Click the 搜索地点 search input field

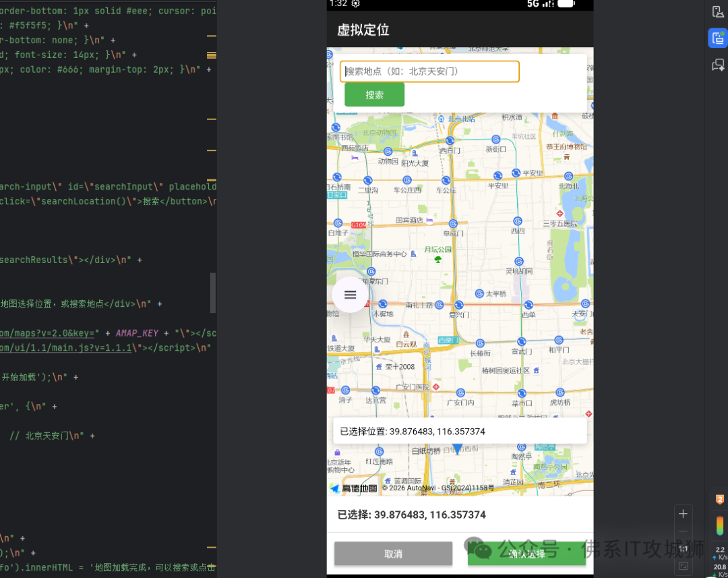[x=429, y=71]
